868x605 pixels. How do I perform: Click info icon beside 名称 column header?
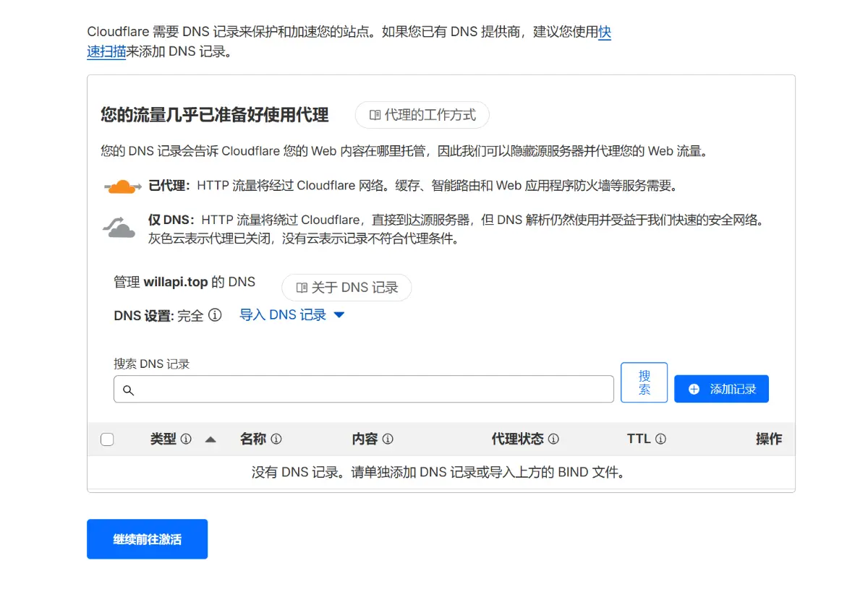tap(276, 439)
